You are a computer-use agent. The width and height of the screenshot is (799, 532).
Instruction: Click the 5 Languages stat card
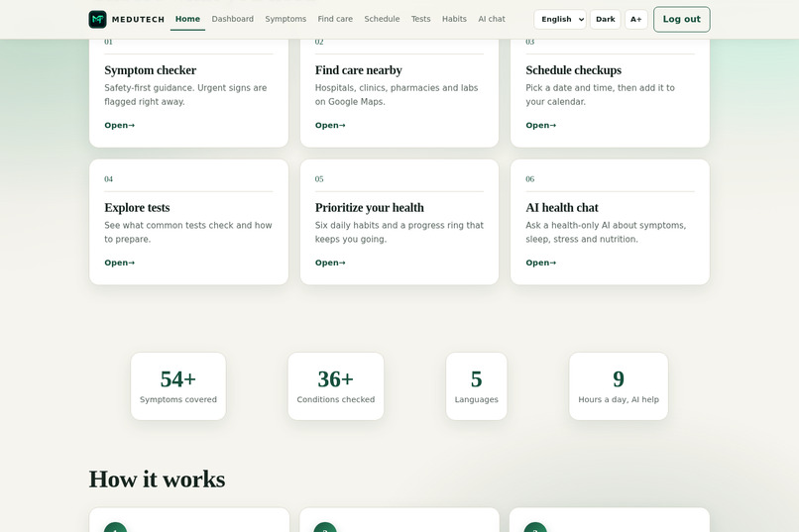(477, 386)
